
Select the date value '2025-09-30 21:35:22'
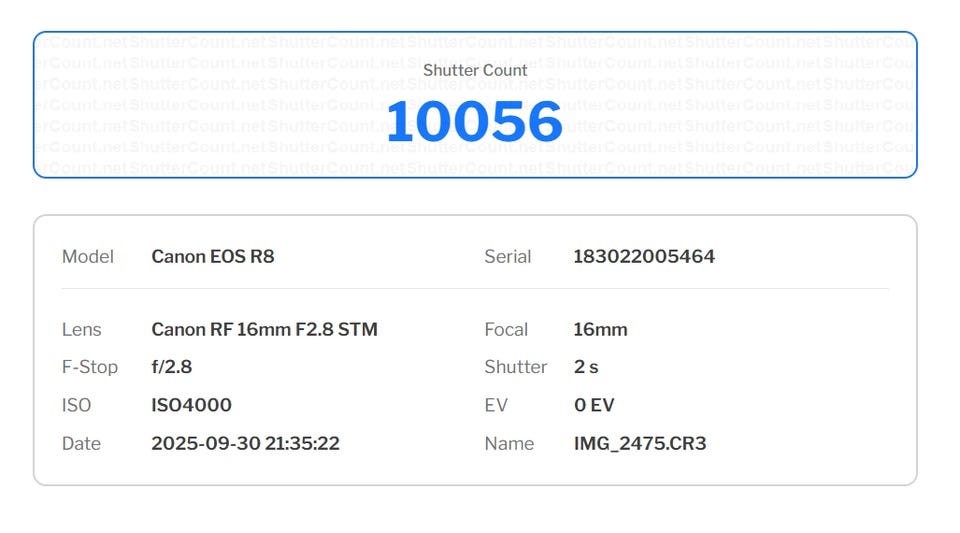[246, 444]
